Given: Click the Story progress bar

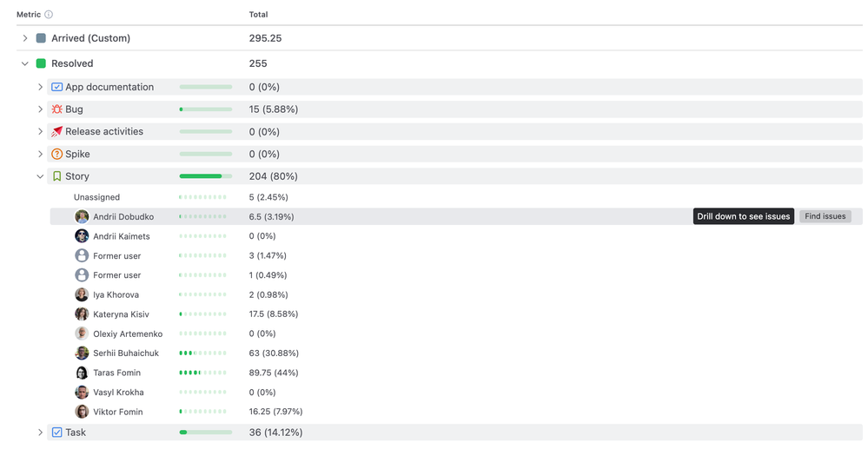Looking at the screenshot, I should point(206,176).
